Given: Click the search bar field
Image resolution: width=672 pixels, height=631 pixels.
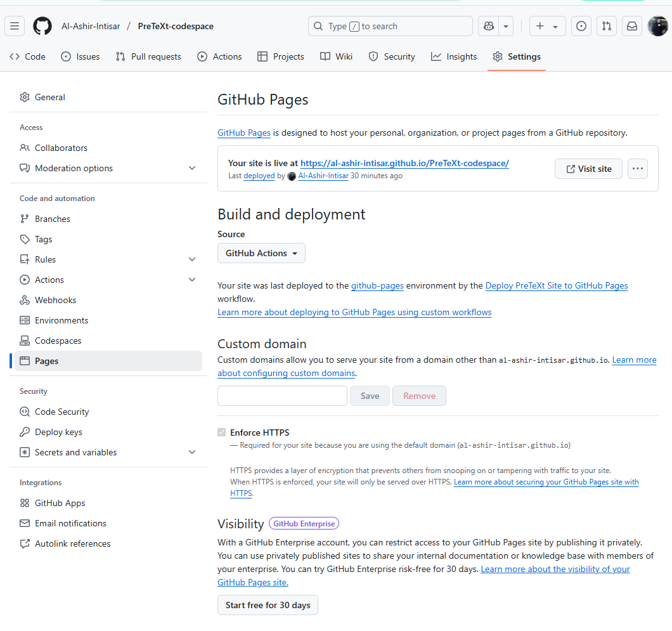Looking at the screenshot, I should (x=390, y=26).
